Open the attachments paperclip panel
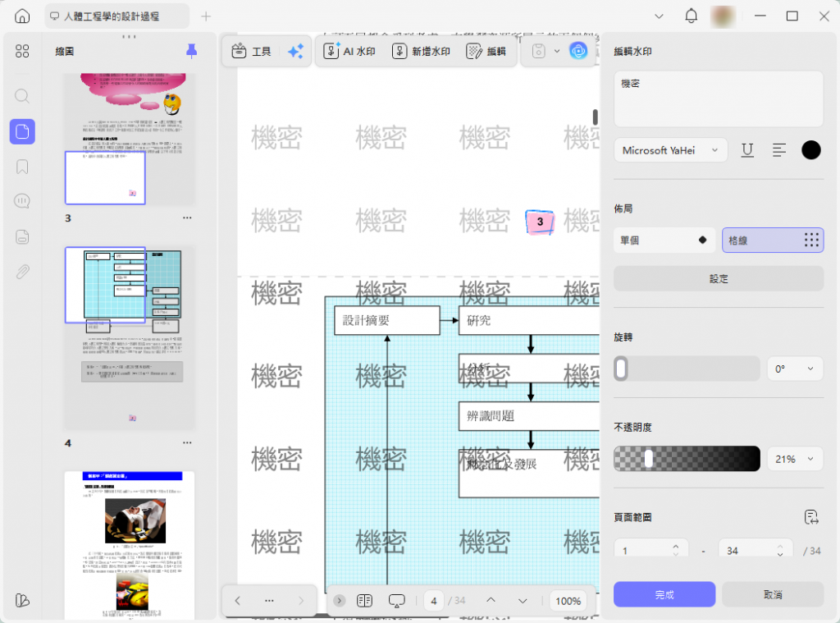 click(22, 272)
